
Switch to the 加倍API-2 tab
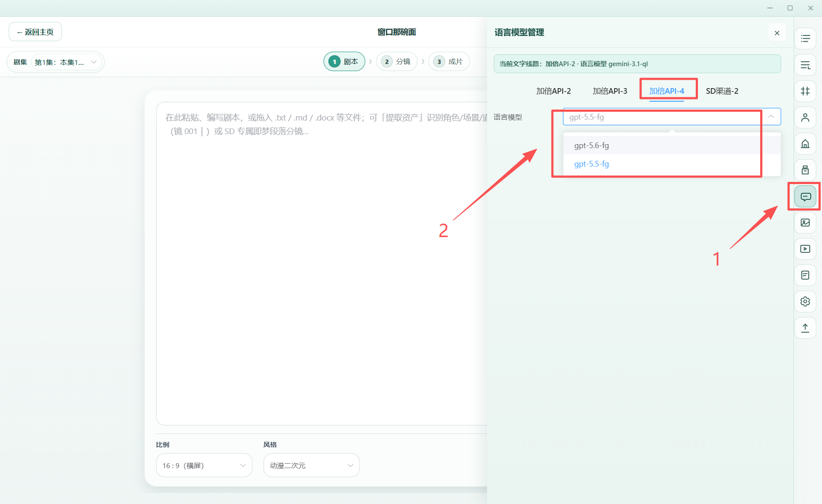[x=553, y=91]
